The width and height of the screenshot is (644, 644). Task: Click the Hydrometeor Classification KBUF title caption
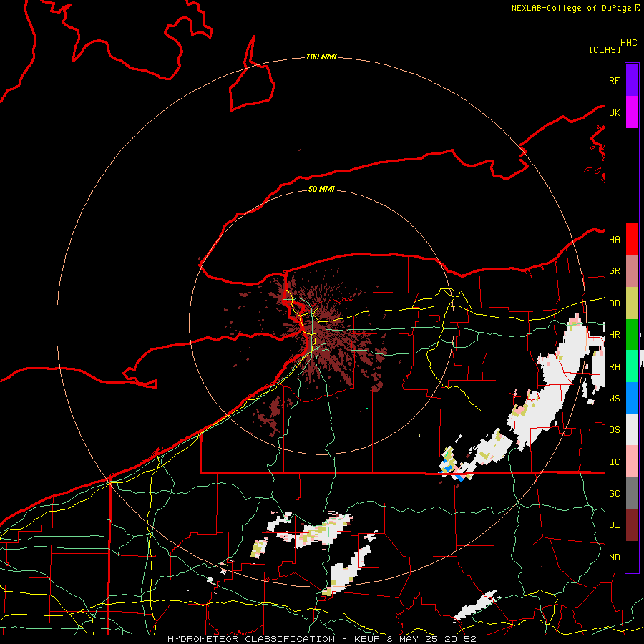coord(321,639)
